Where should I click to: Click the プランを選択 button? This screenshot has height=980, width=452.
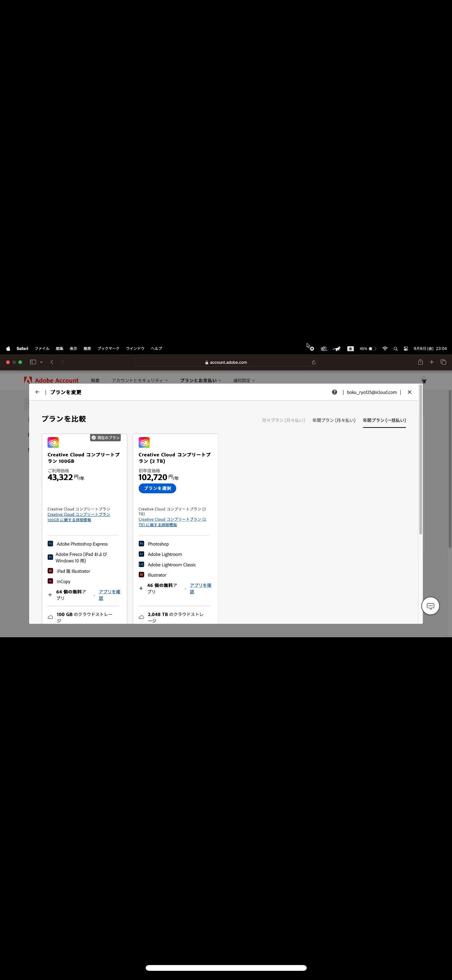tap(157, 488)
